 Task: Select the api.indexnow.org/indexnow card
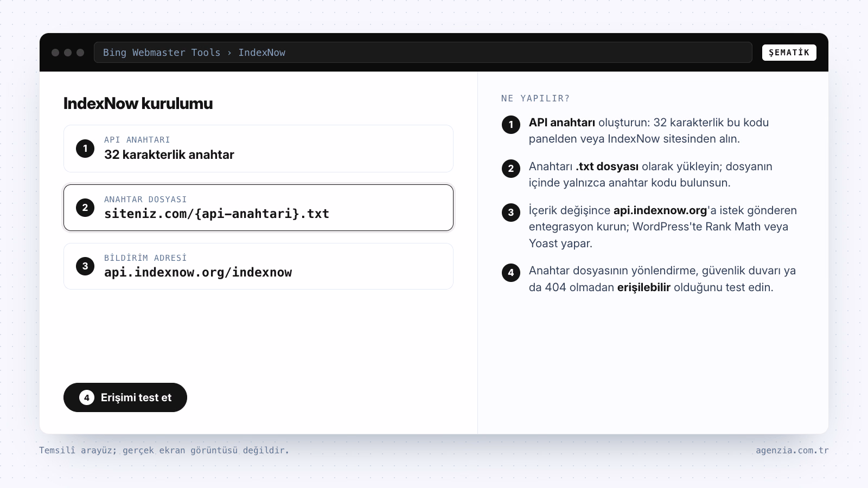pos(258,266)
